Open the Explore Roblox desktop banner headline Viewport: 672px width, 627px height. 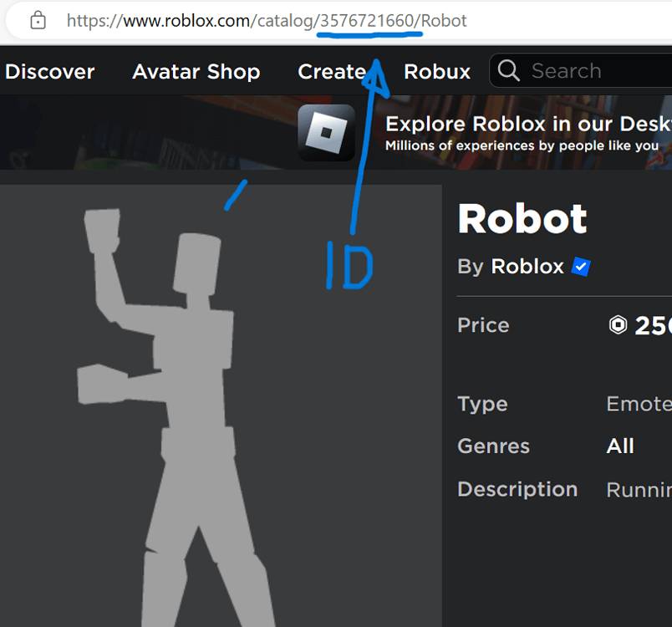click(528, 124)
